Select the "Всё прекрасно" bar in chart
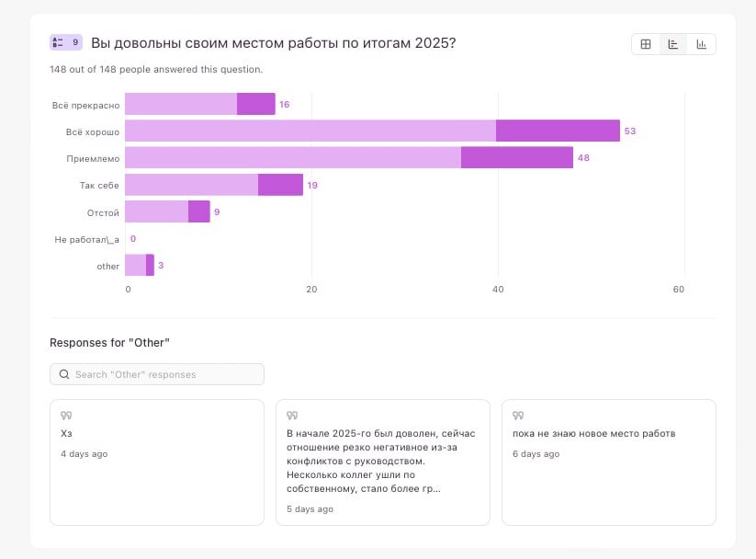This screenshot has height=559, width=756. (x=199, y=104)
